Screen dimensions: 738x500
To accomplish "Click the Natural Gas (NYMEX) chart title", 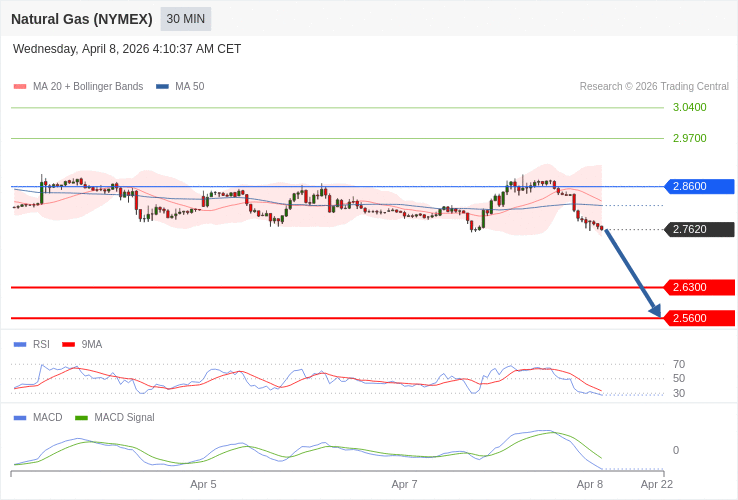I will click(82, 19).
